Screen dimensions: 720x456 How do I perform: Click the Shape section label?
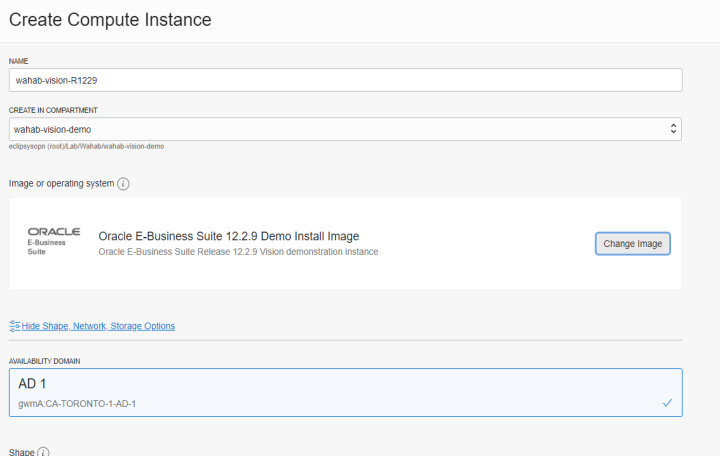point(21,452)
